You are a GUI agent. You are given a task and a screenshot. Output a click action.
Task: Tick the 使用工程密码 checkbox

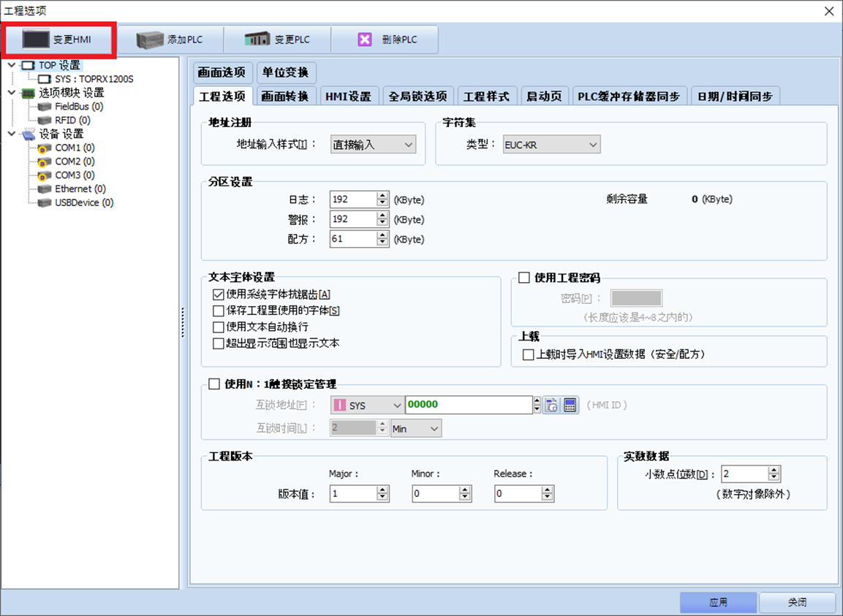click(x=524, y=278)
